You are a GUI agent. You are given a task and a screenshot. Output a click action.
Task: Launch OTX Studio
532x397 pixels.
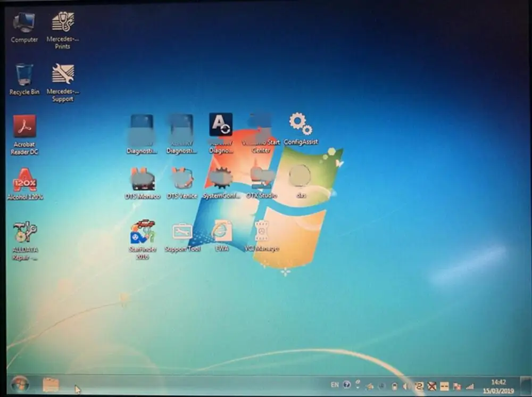click(261, 183)
